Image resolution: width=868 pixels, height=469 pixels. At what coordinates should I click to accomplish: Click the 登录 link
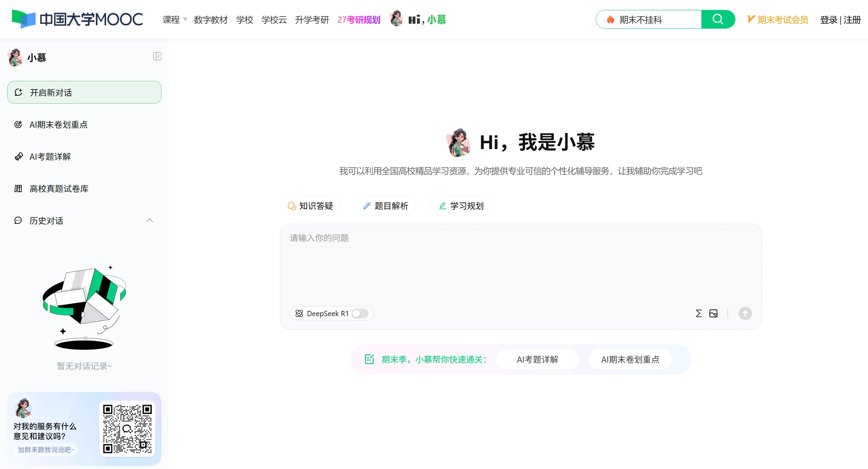coord(829,20)
